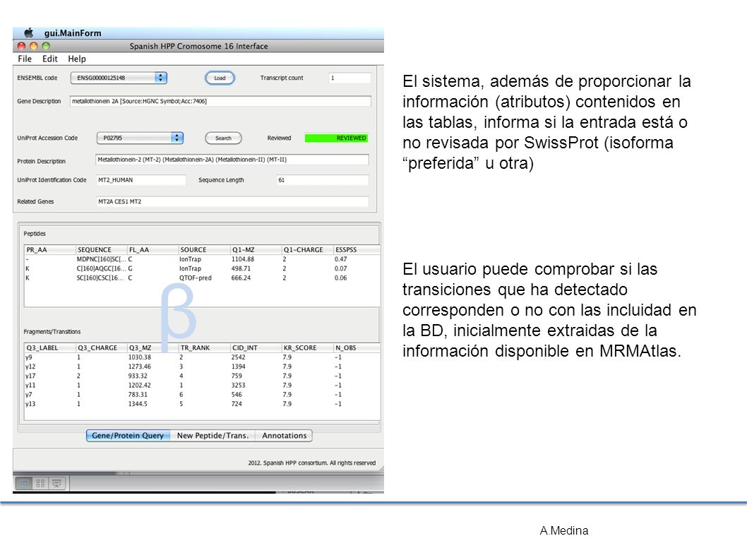Select the y12 fragment row
Screen dimensions: 747x560
(202, 367)
